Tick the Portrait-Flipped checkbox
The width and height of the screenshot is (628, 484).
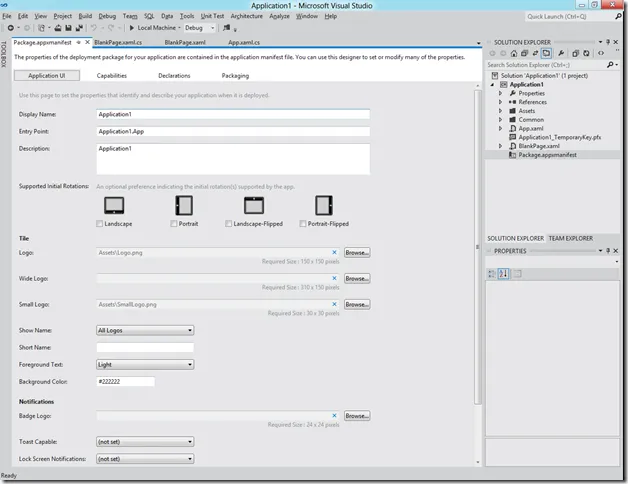(304, 224)
